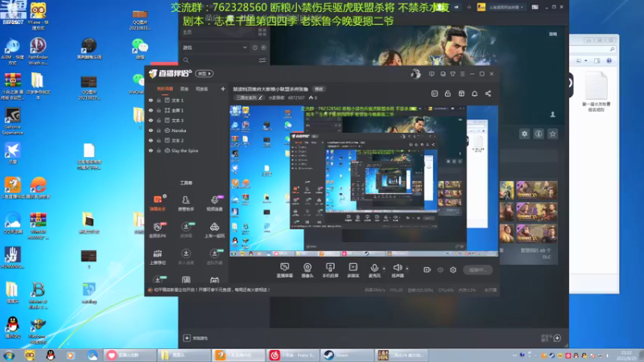Hide the 全屏 1 source layer
Screen dimensions: 644x362
(x=151, y=110)
